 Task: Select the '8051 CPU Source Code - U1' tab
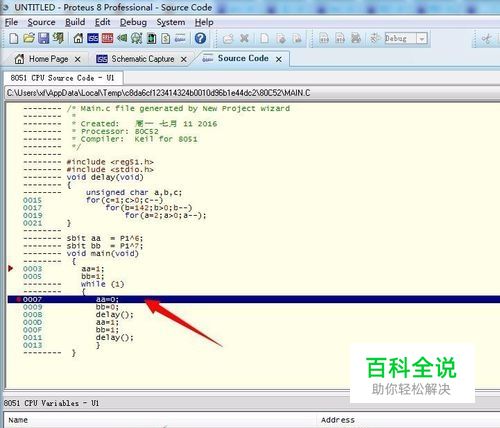click(x=63, y=78)
